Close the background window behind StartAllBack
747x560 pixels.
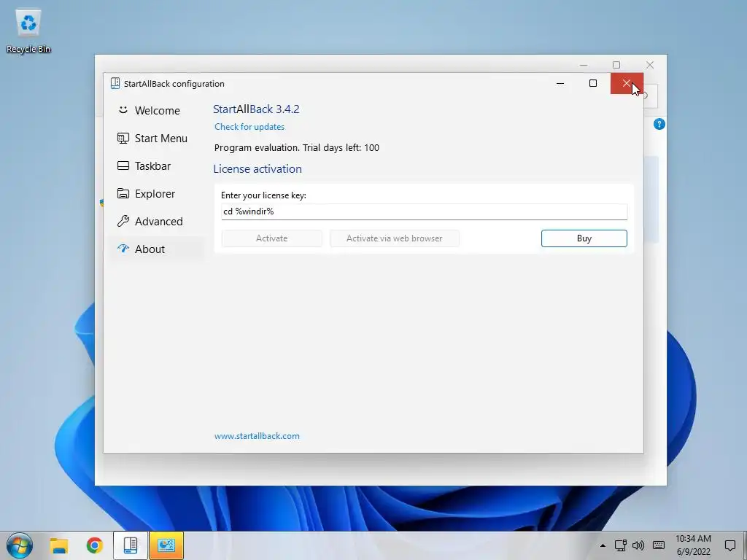click(650, 65)
